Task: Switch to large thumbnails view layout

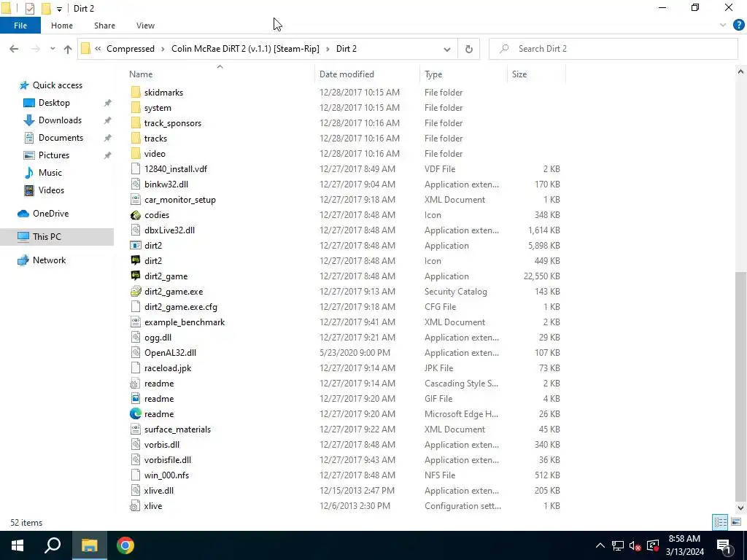Action: click(736, 522)
